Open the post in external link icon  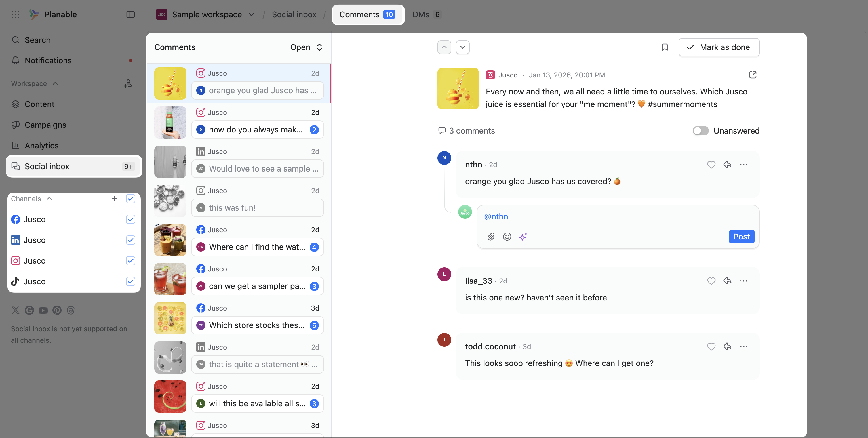click(x=752, y=75)
